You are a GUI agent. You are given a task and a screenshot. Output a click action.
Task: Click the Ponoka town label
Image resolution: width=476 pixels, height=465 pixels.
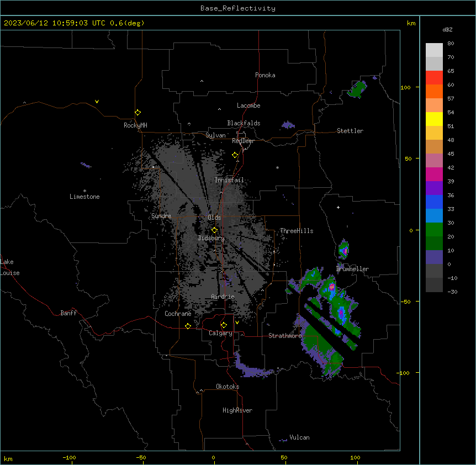[x=265, y=75]
